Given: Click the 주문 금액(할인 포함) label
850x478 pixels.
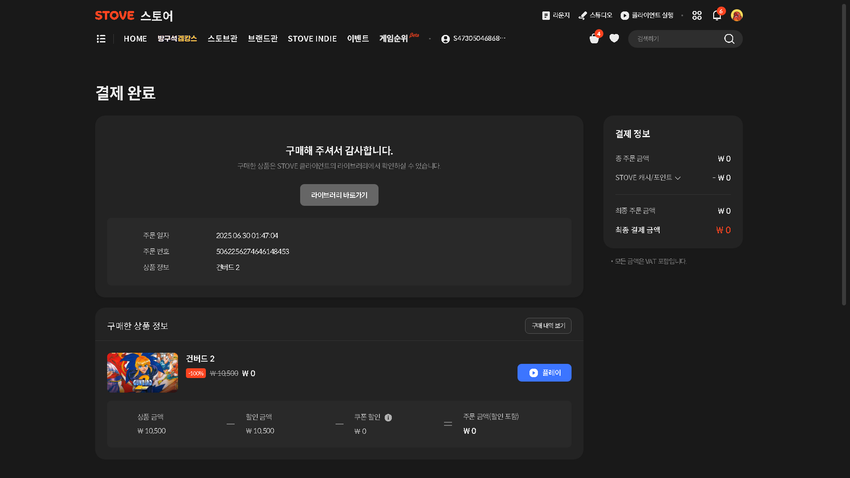Looking at the screenshot, I should click(x=491, y=417).
